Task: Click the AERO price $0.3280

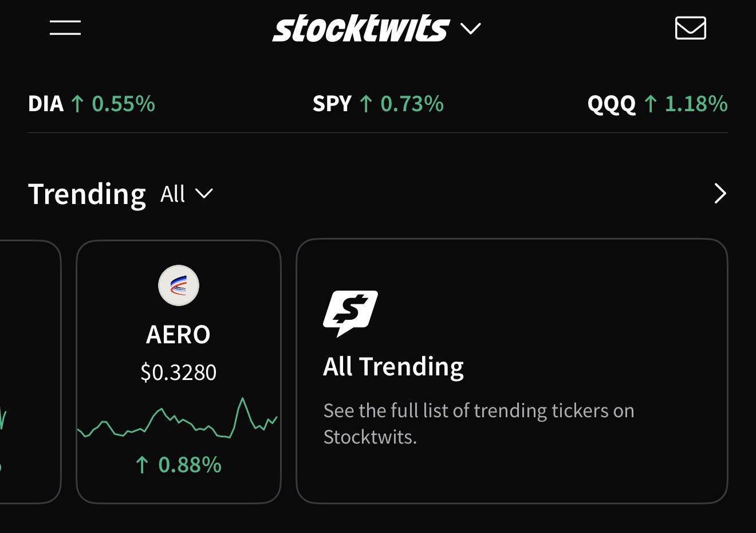Action: pos(179,373)
